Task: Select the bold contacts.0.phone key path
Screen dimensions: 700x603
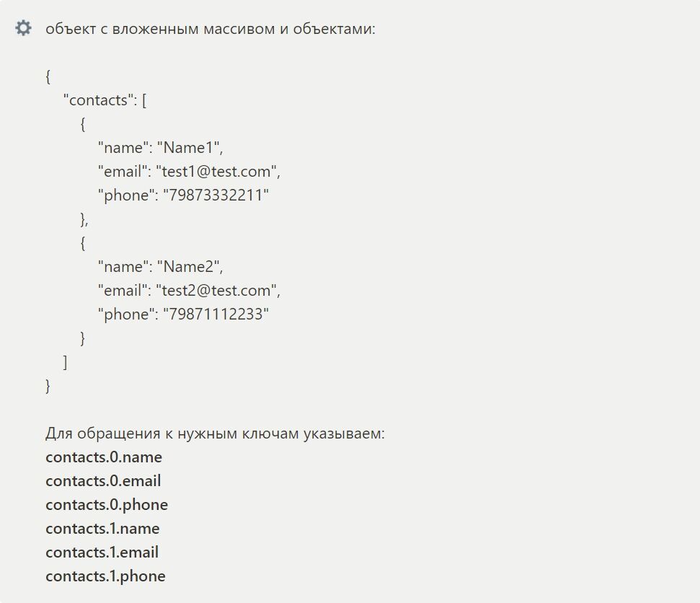Action: [x=107, y=505]
